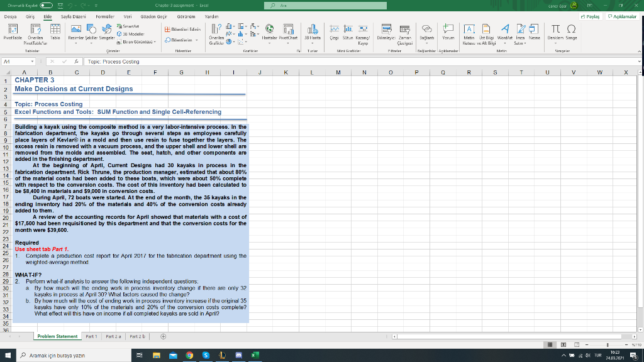Insert a PivotTable
644x362 pixels.
13,32
